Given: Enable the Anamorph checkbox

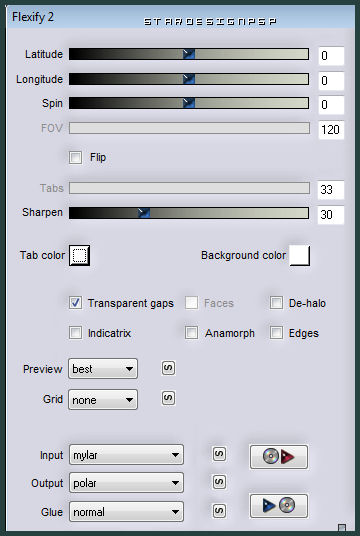Looking at the screenshot, I should pos(191,333).
